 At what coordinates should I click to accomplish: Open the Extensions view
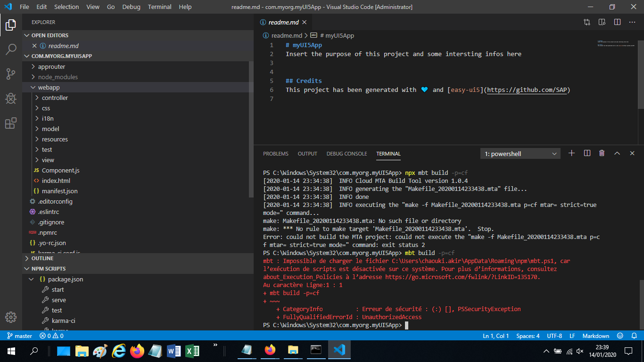click(10, 123)
